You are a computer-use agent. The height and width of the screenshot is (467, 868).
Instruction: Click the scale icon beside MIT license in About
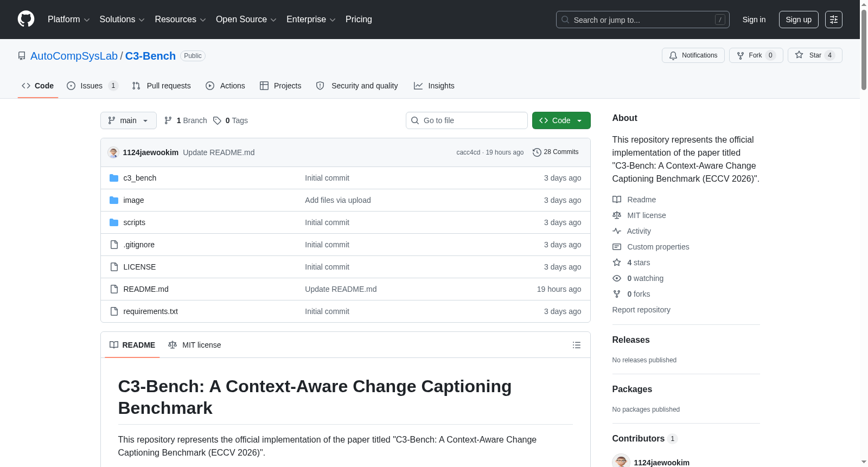617,215
